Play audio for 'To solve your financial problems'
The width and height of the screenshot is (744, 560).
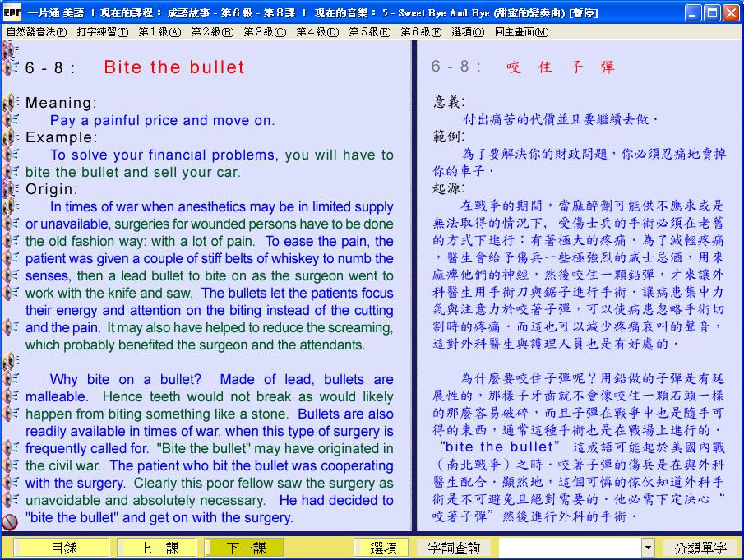click(11, 155)
